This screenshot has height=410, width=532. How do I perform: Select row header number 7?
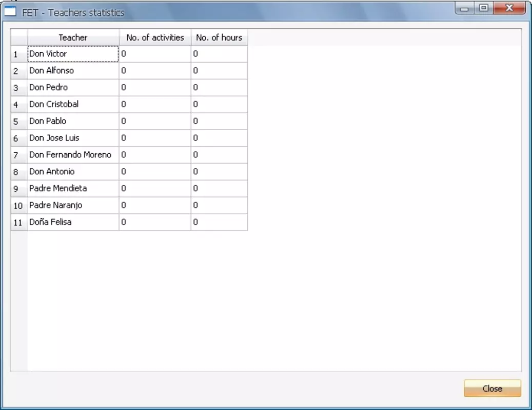(x=19, y=155)
